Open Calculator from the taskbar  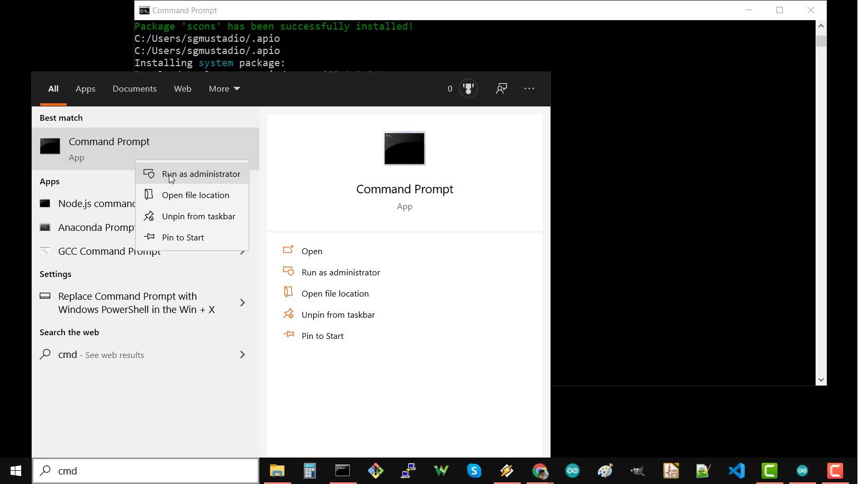(310, 471)
